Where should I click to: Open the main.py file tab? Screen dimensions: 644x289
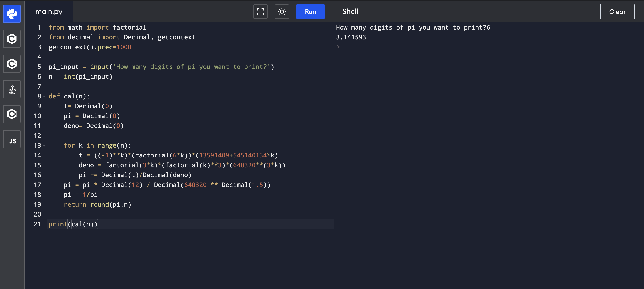pos(49,11)
